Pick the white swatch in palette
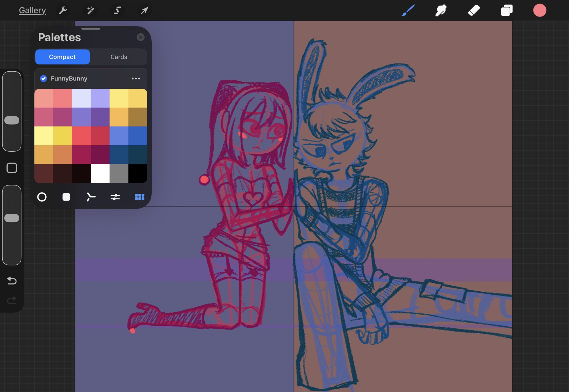The image size is (569, 392). point(100,173)
